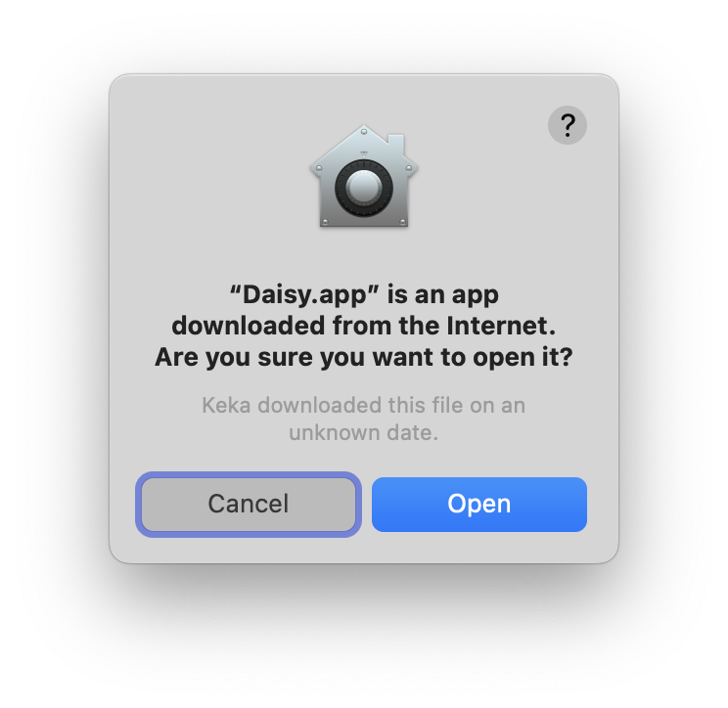Click the word "Internet" in the heading
The width and height of the screenshot is (728, 708).
pos(501,326)
